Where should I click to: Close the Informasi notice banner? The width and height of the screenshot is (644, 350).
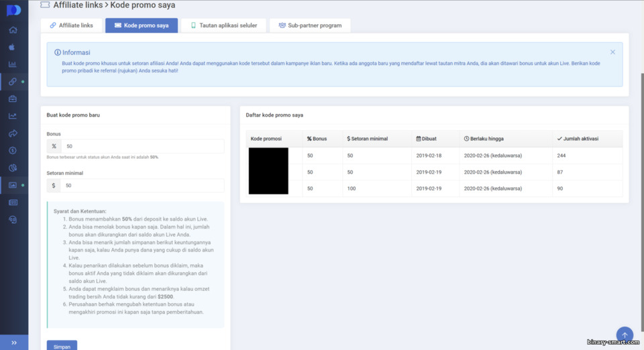(x=612, y=52)
